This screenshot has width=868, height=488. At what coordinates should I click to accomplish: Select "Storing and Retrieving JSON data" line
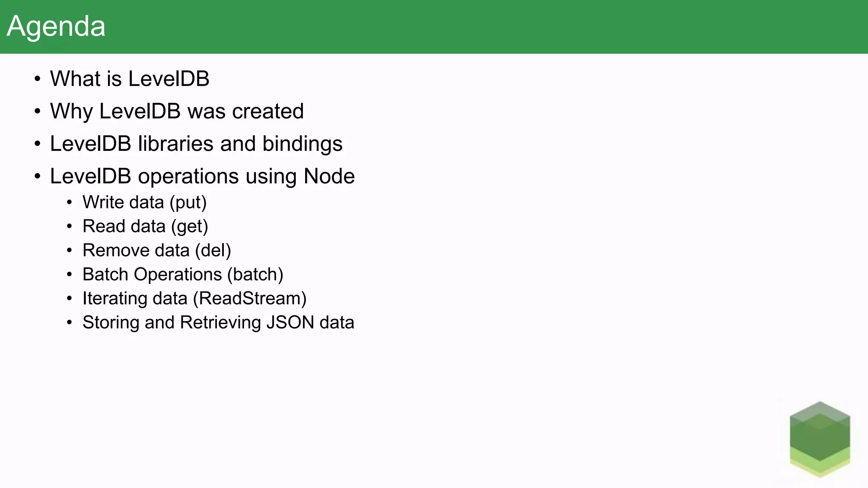click(218, 322)
